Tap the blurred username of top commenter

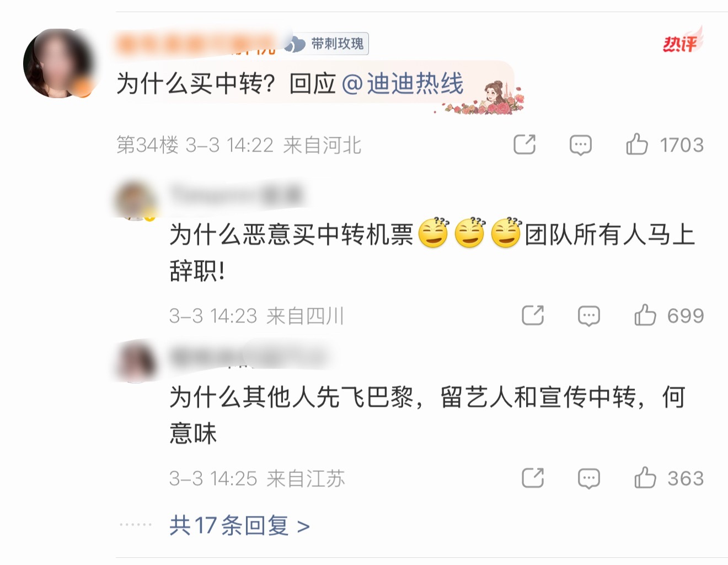click(196, 44)
